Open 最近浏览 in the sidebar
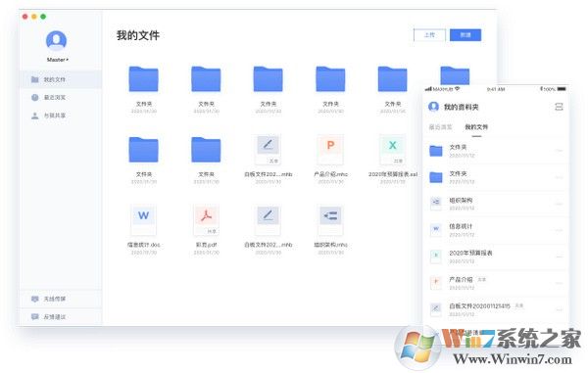The image size is (588, 373). coord(61,97)
